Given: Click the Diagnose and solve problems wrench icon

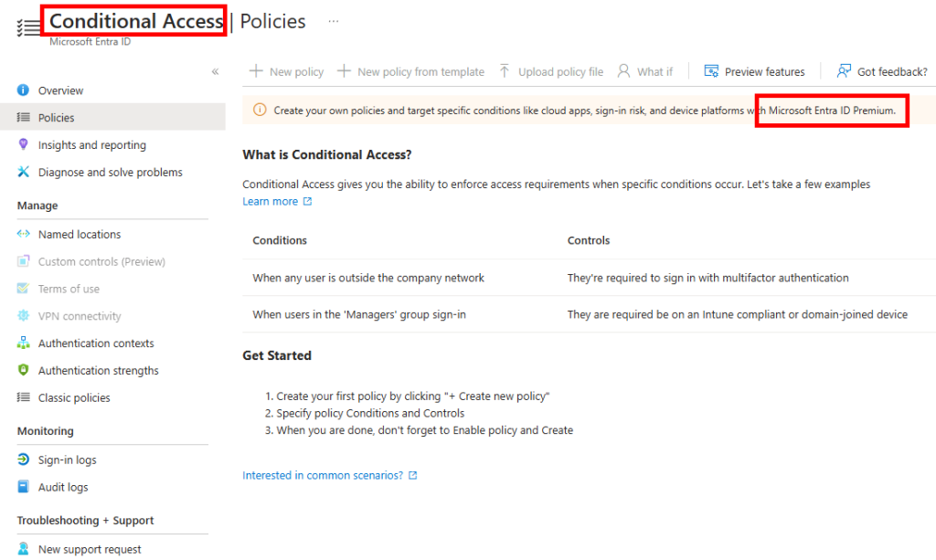Looking at the screenshot, I should pyautogui.click(x=23, y=172).
